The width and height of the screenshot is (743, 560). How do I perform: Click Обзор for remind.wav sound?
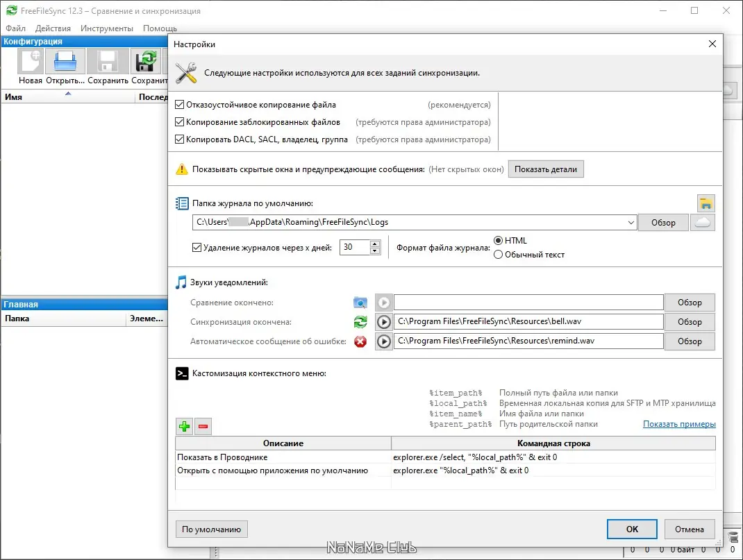pos(690,341)
